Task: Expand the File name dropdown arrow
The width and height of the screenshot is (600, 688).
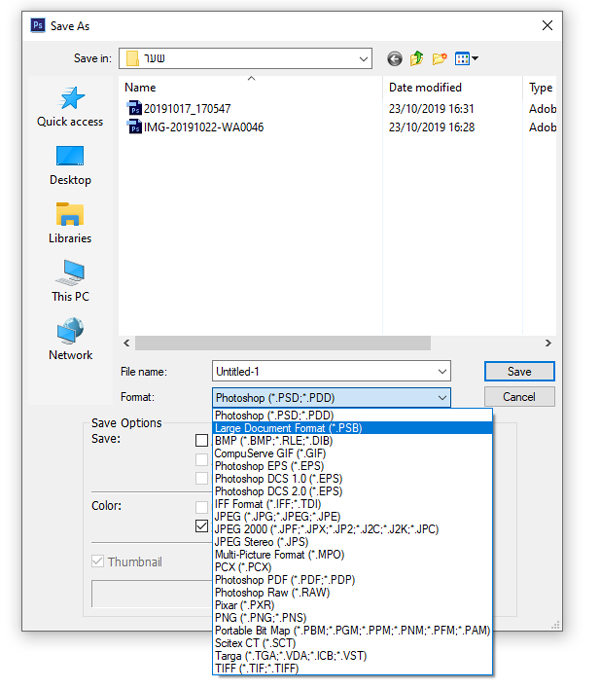Action: click(x=442, y=372)
